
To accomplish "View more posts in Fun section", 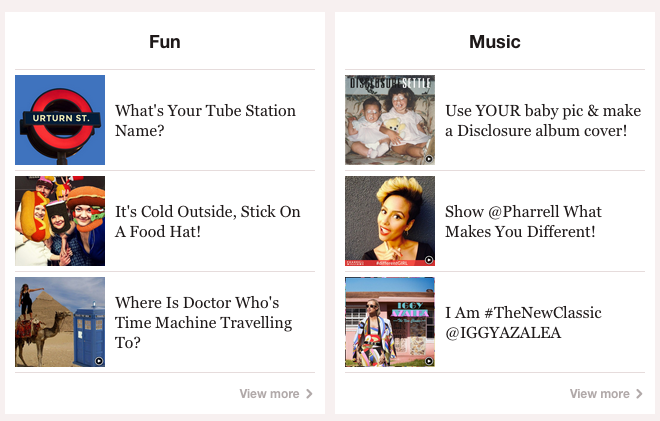I will point(276,394).
